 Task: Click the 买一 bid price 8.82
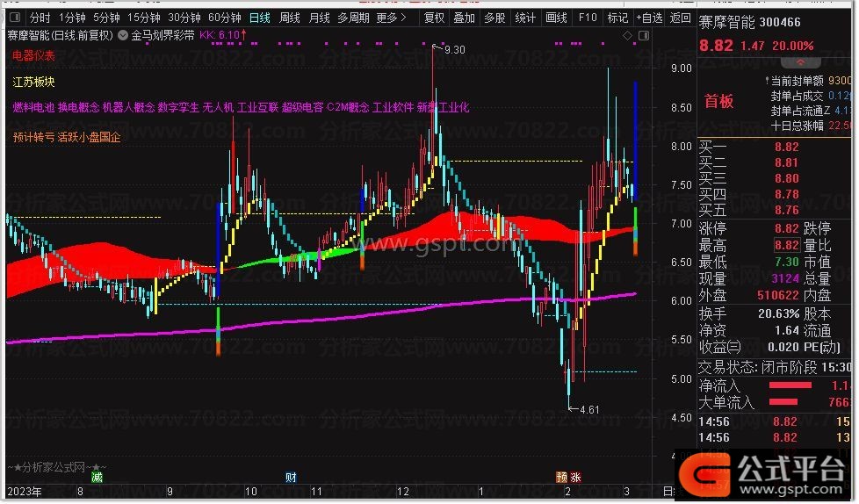[x=787, y=147]
